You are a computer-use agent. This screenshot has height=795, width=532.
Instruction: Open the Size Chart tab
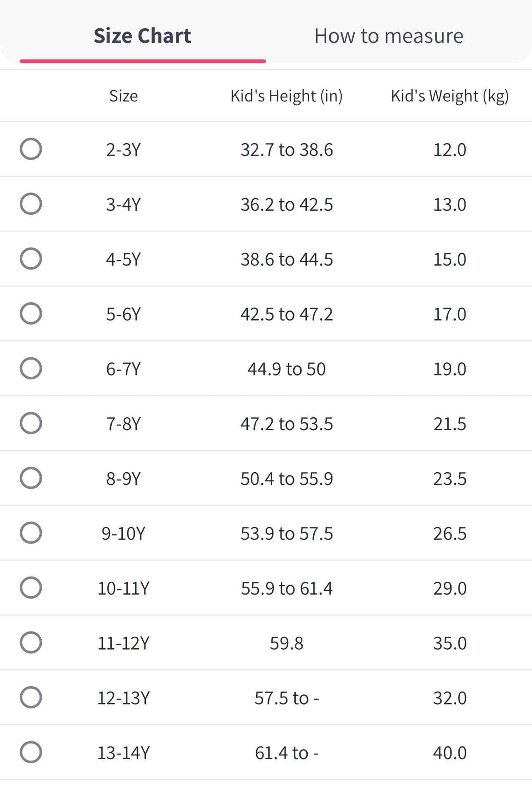142,36
